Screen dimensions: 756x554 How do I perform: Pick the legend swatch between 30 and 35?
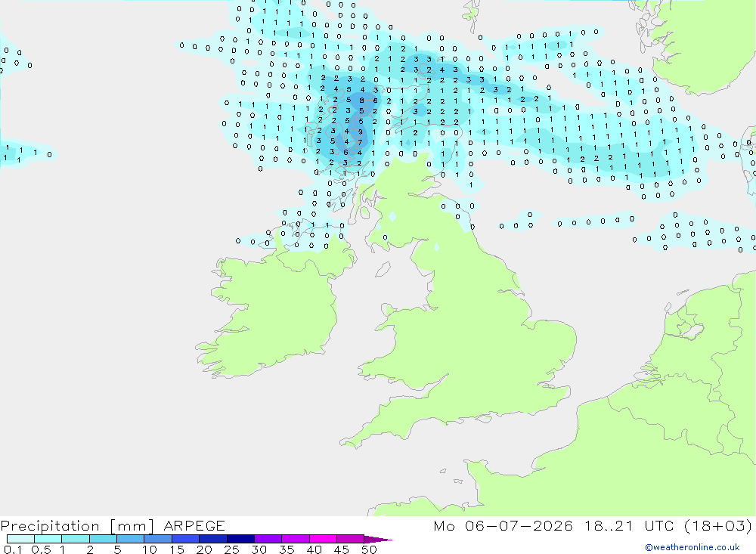pyautogui.click(x=268, y=539)
